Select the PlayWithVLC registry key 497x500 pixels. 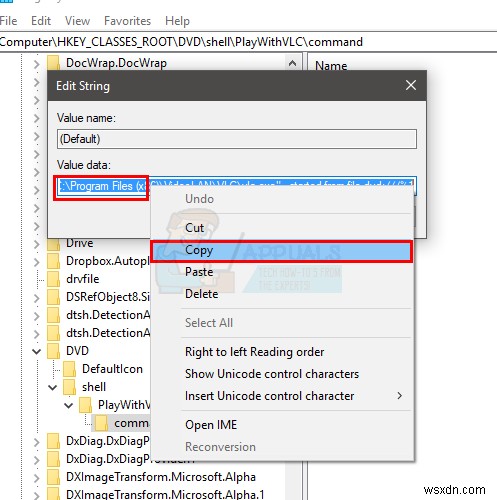click(x=124, y=405)
